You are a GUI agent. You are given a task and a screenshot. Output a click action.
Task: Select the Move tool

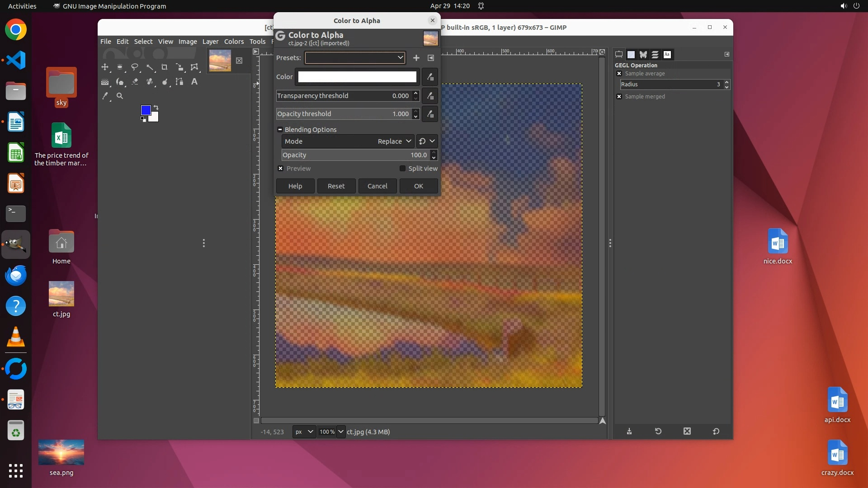point(105,67)
